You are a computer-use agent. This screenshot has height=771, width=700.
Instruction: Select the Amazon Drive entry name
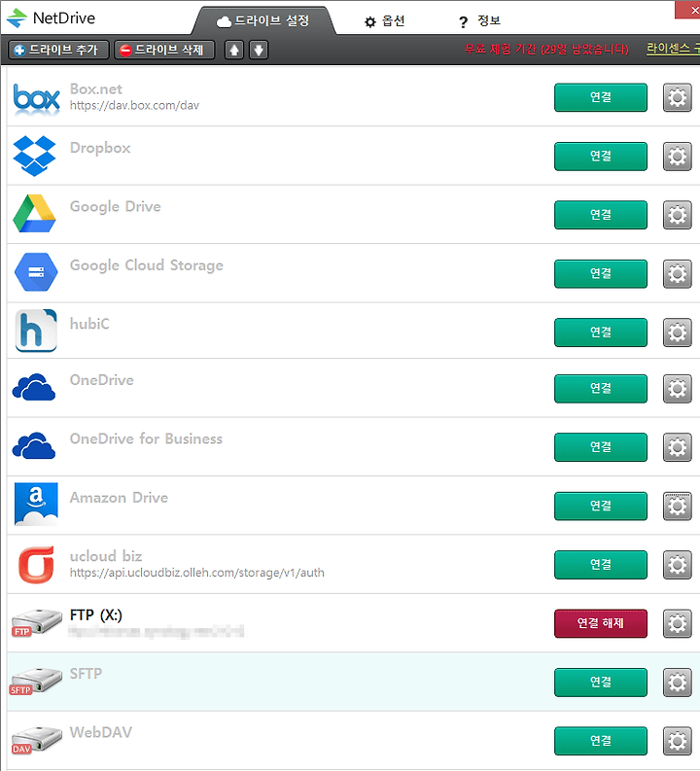point(119,498)
